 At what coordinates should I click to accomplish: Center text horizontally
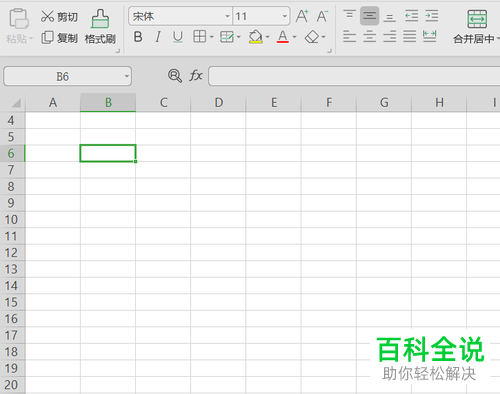click(369, 36)
